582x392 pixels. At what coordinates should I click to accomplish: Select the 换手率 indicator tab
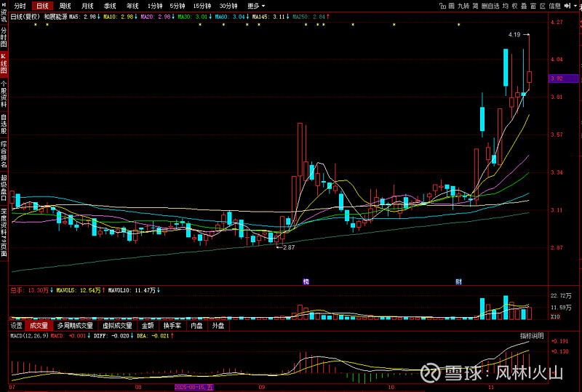(172, 326)
